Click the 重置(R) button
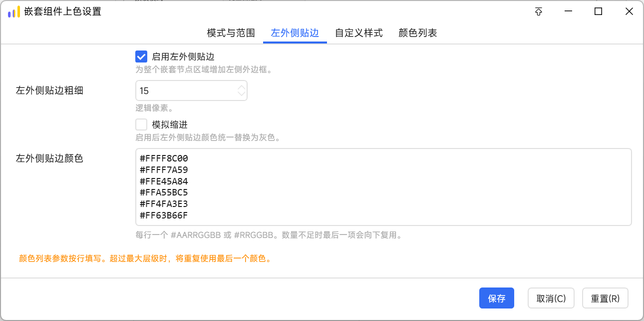 (605, 298)
